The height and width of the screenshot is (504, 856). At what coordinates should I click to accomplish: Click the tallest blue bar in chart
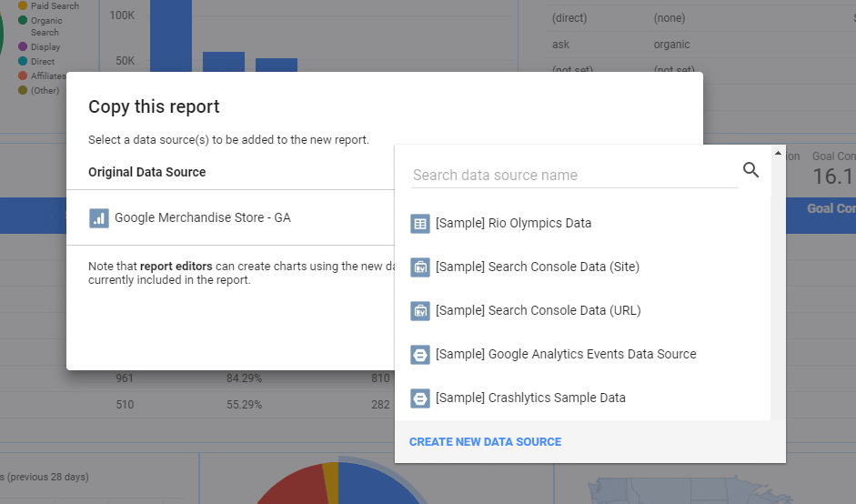coord(171,35)
